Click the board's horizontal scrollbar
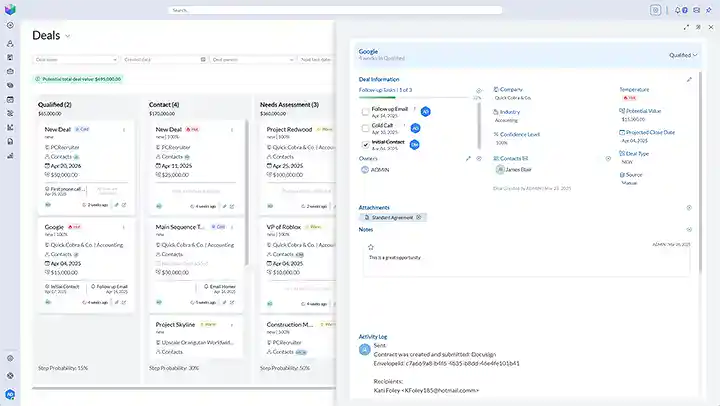Image resolution: width=720 pixels, height=406 pixels. (x=184, y=388)
